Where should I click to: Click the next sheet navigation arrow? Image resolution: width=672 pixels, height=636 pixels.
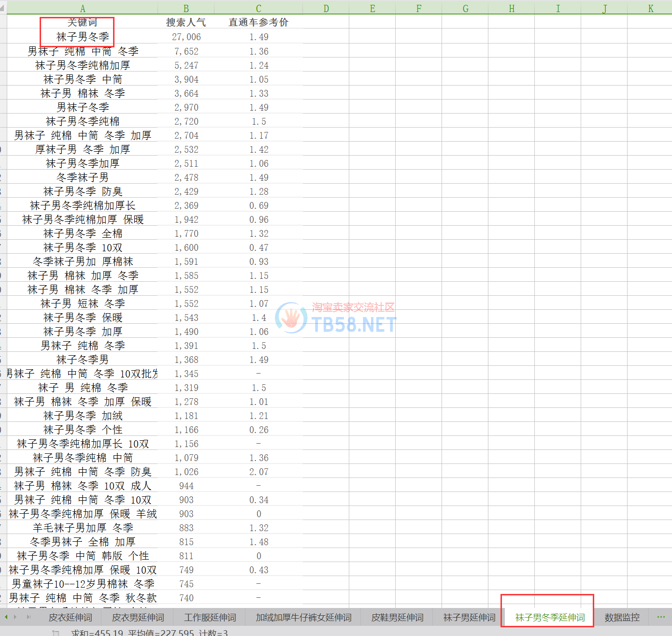click(x=15, y=617)
